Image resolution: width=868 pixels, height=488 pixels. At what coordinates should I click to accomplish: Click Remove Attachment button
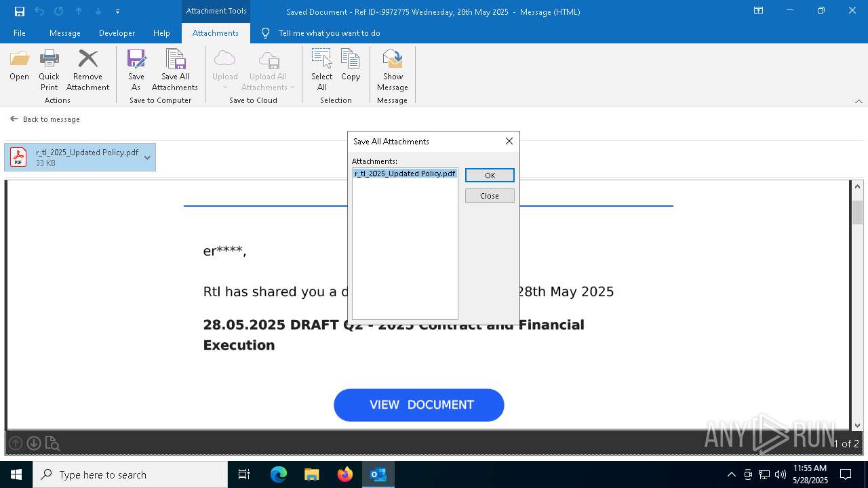tap(88, 70)
